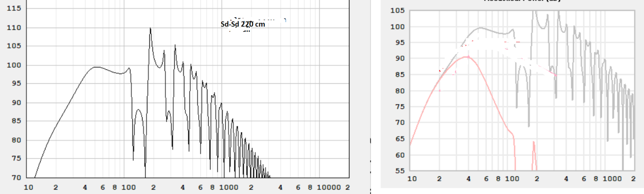Image resolution: width=644 pixels, height=194 pixels.
Task: Select the 65 y-axis value
Action: [x=400, y=139]
